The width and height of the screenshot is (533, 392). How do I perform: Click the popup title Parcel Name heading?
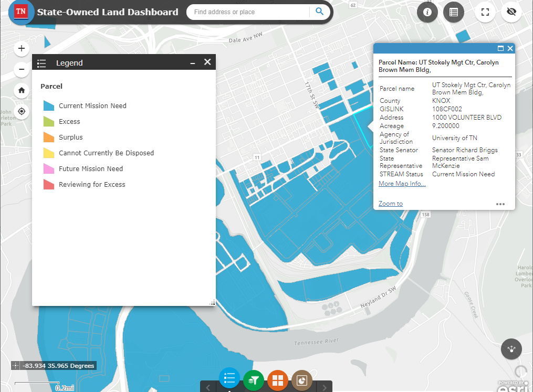click(438, 66)
